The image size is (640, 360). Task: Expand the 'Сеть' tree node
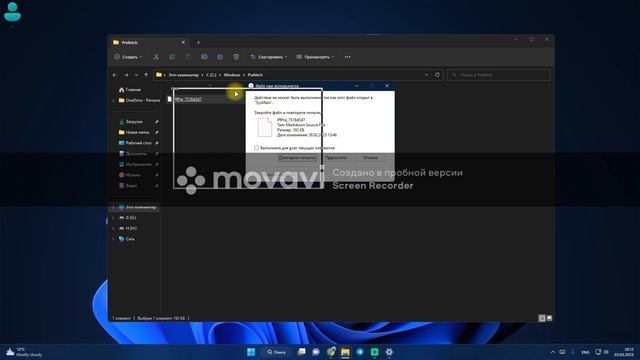(x=113, y=239)
